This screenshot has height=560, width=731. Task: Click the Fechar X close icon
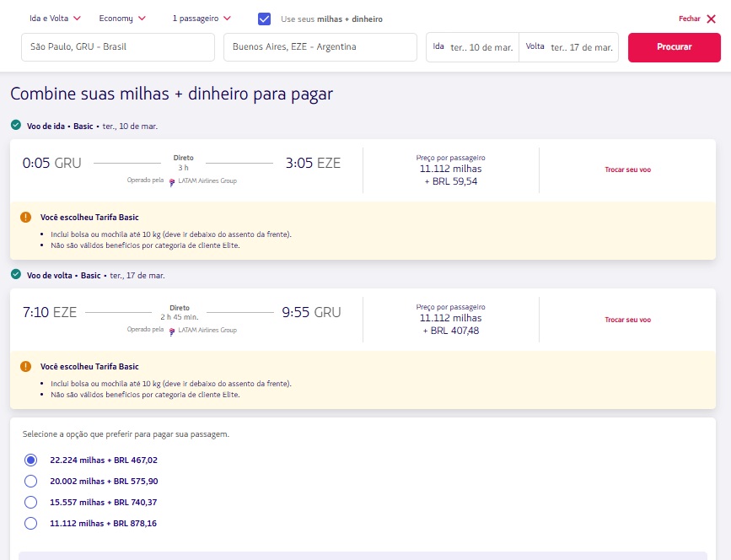[710, 19]
